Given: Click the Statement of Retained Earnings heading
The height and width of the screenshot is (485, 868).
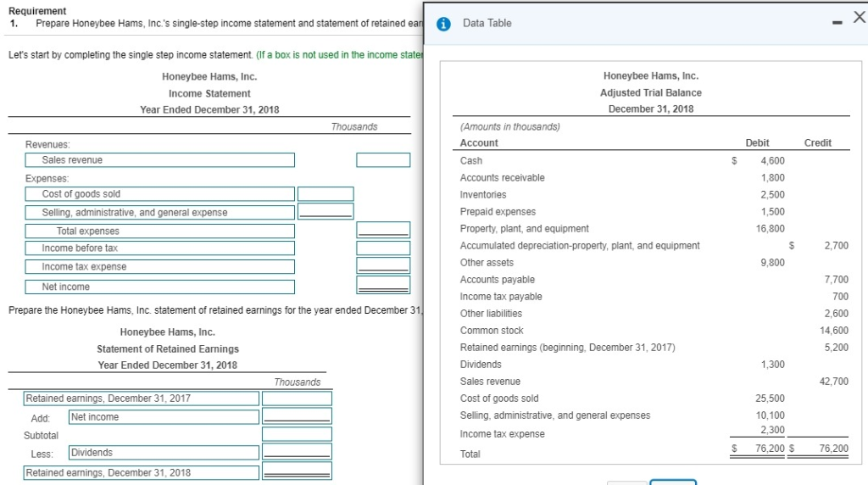Looking at the screenshot, I should pyautogui.click(x=168, y=349).
